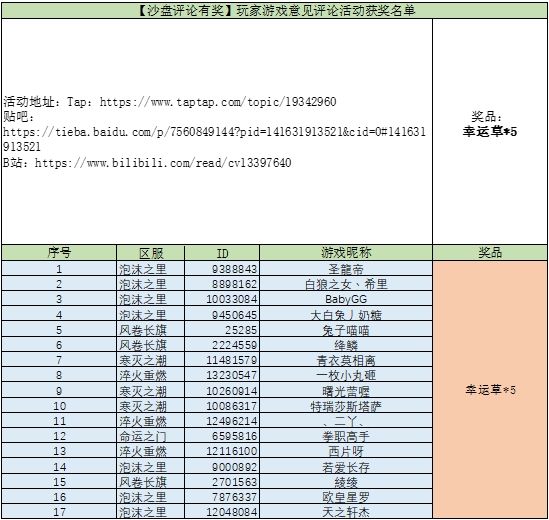549x520 pixels.
Task: Select ID cell 11481579
Action: pos(222,360)
